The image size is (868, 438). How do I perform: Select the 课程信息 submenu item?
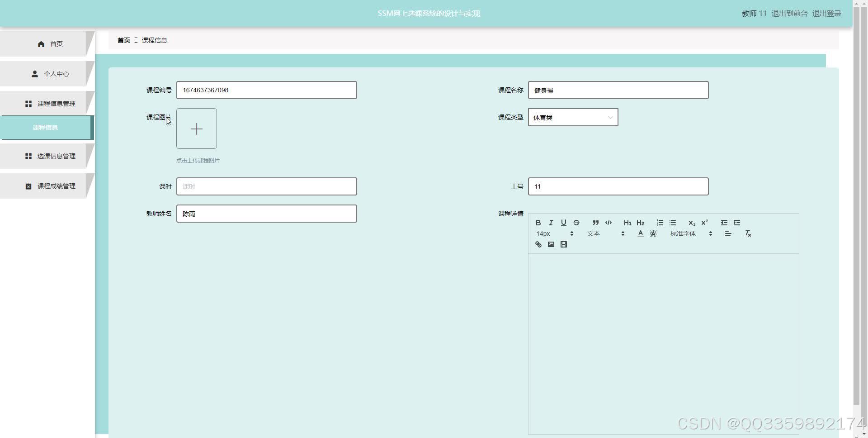[x=47, y=128]
